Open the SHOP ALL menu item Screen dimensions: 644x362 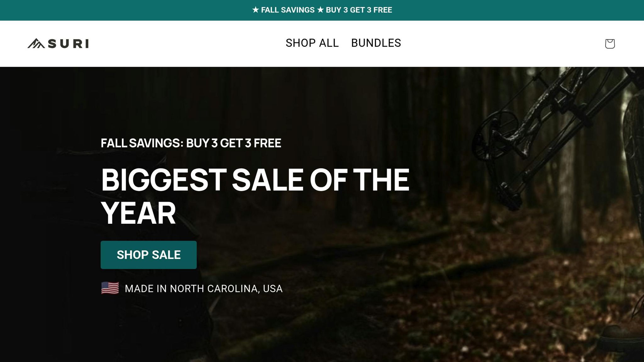click(312, 43)
